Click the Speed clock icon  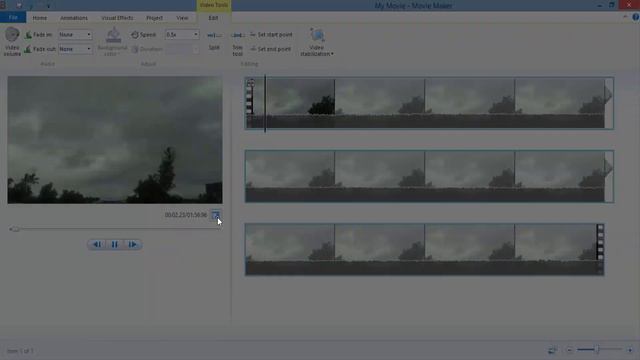(x=135, y=35)
